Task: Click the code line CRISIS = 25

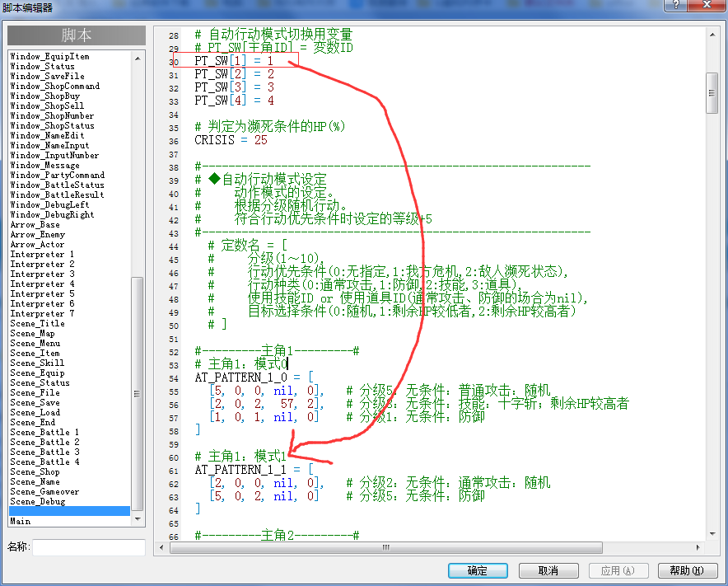Action: (x=231, y=140)
